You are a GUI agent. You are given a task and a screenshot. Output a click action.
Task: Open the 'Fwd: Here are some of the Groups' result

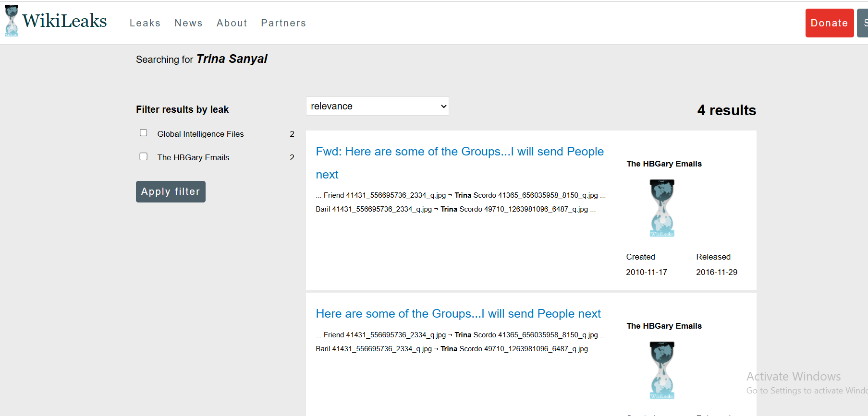459,152
